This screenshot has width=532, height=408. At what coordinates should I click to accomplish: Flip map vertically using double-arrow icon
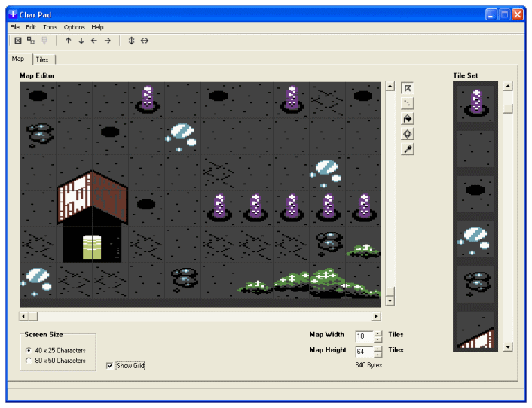[x=131, y=41]
